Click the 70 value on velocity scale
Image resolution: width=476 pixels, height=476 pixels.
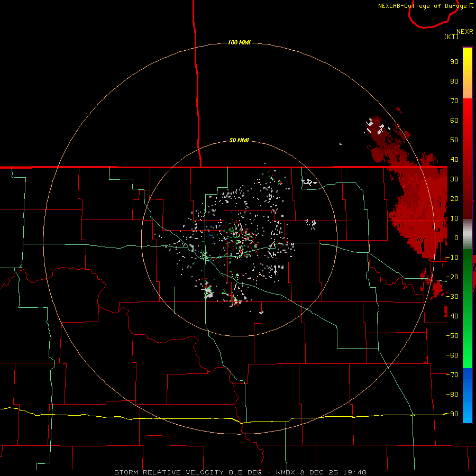tap(454, 101)
